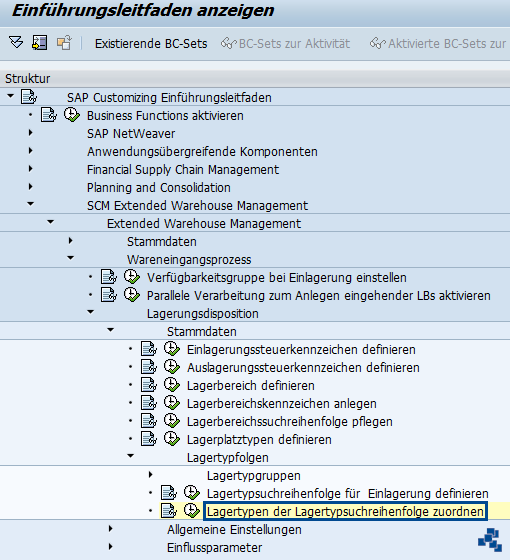
Task: Execute Verfügbarkeitsgruppe bei Einlagerung einstellen activity icon
Action: click(x=132, y=276)
